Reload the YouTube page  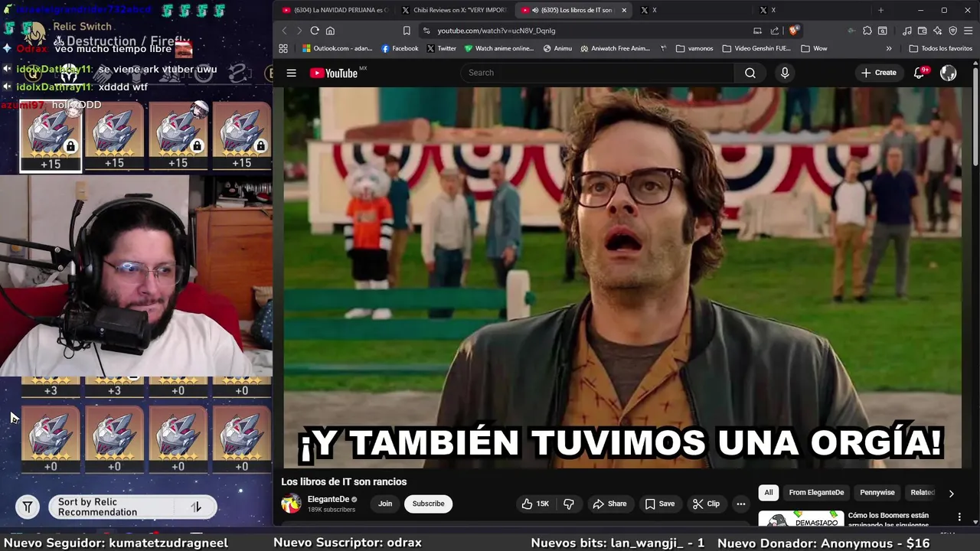pyautogui.click(x=315, y=31)
